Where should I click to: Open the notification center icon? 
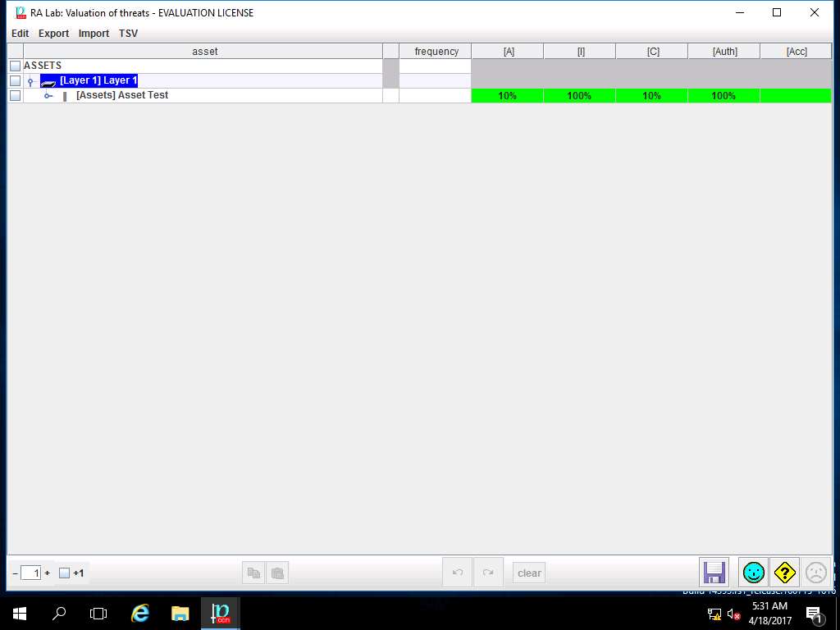click(x=813, y=614)
